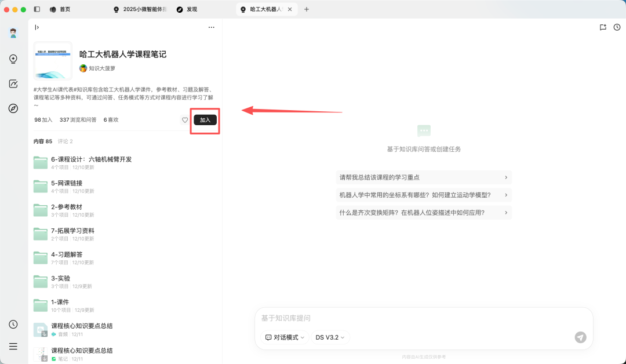626x364 pixels.
Task: Open the 对话模式 mode dropdown
Action: click(x=283, y=337)
